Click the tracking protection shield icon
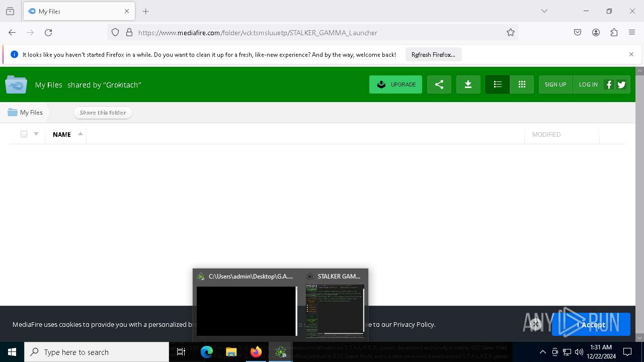 point(115,33)
